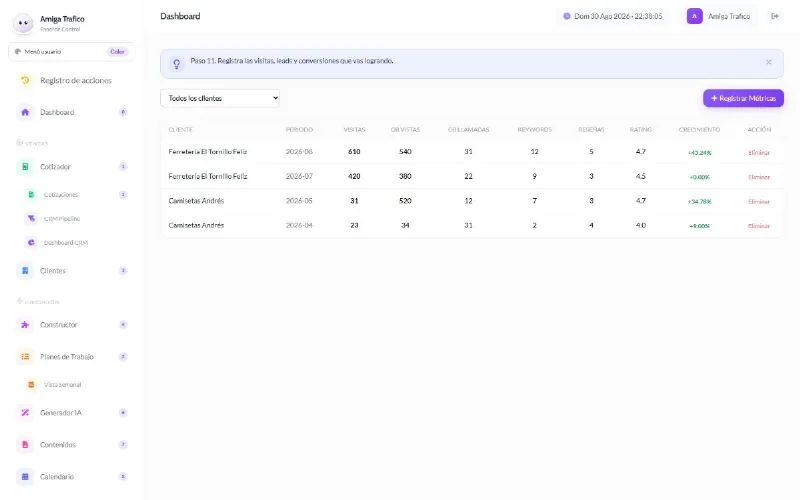Viewport: 800px width, 500px height.
Task: Click the GB VISTAS column header
Action: click(405, 130)
